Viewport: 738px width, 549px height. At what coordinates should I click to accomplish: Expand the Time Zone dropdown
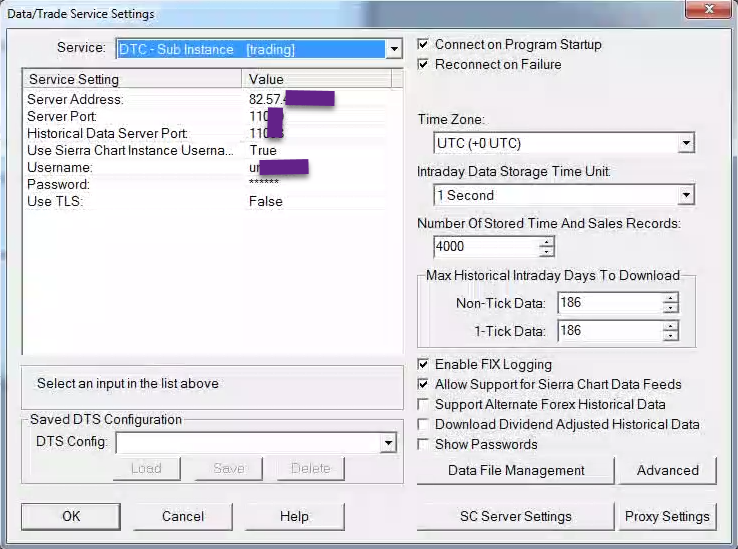(x=686, y=143)
